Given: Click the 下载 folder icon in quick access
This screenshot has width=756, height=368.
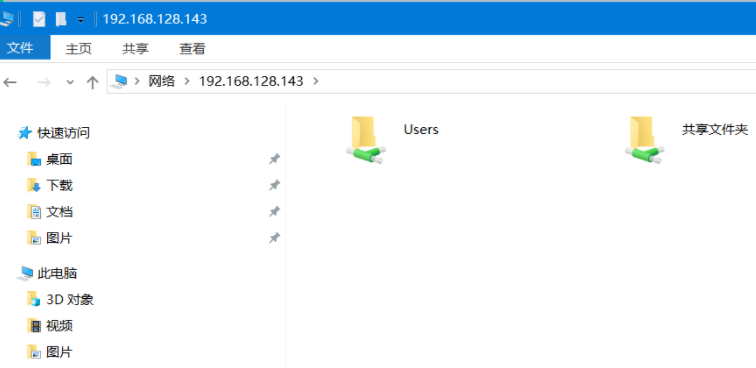Looking at the screenshot, I should [33, 185].
